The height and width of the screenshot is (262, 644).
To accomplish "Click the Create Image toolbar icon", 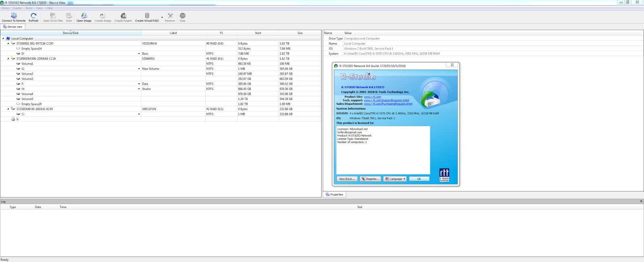I will coord(103,16).
